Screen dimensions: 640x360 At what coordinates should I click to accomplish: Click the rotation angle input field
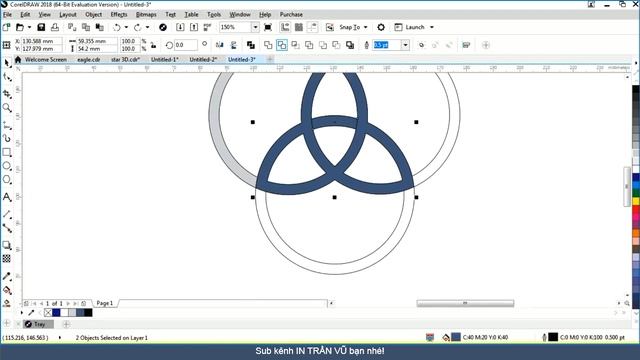pos(186,45)
